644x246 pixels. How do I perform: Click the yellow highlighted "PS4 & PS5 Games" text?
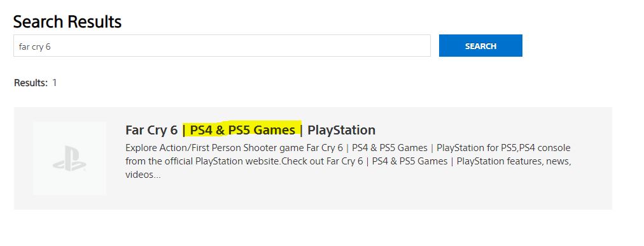[x=242, y=130]
